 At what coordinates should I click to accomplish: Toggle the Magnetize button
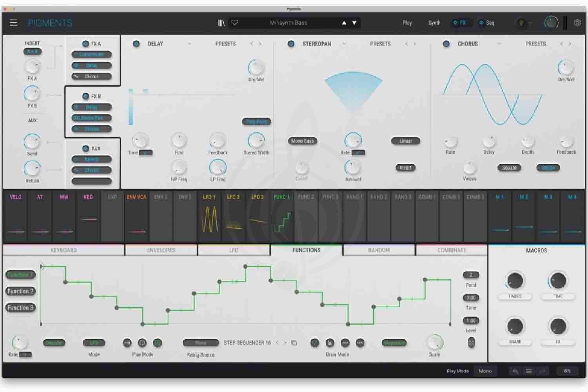click(x=394, y=343)
